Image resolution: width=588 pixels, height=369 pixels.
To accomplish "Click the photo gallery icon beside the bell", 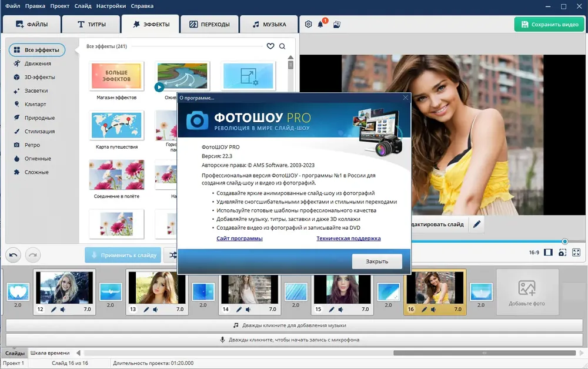I will [337, 24].
